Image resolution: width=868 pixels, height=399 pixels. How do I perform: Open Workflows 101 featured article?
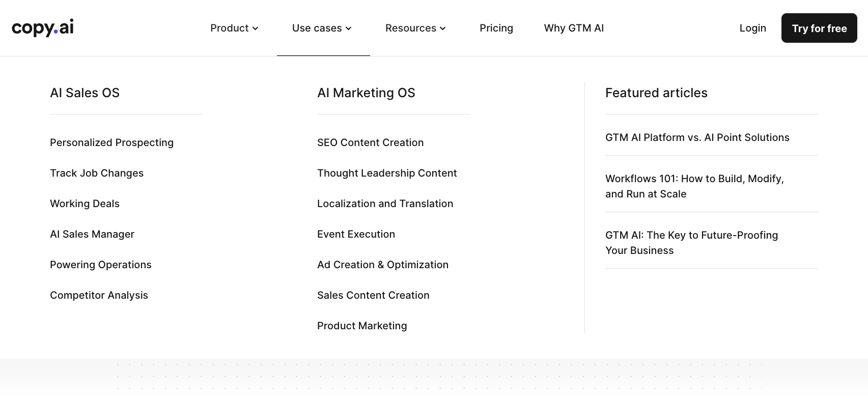(694, 186)
